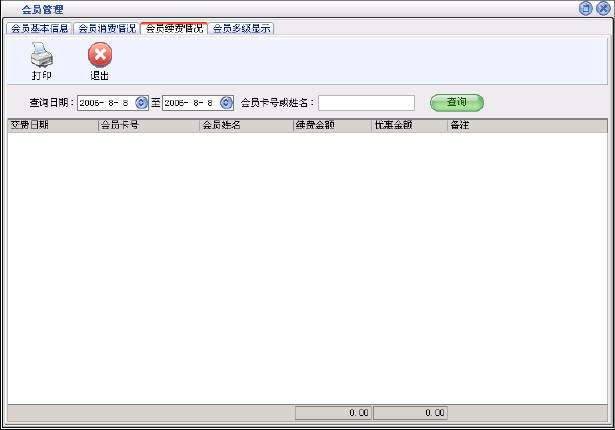This screenshot has height=430, width=615.
Task: Open the 会员消费情况 tab
Action: coord(107,28)
